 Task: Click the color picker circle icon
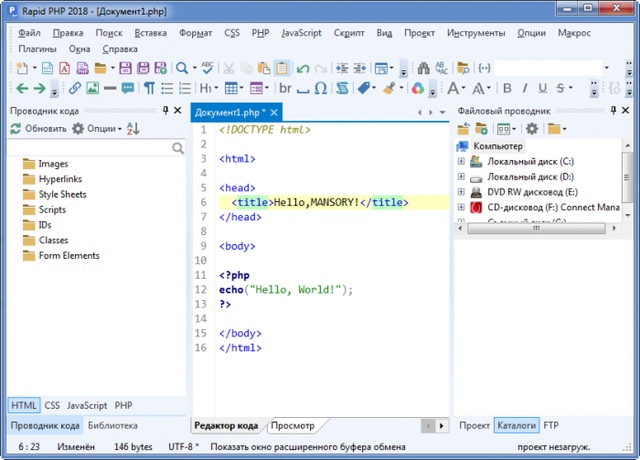(x=417, y=88)
